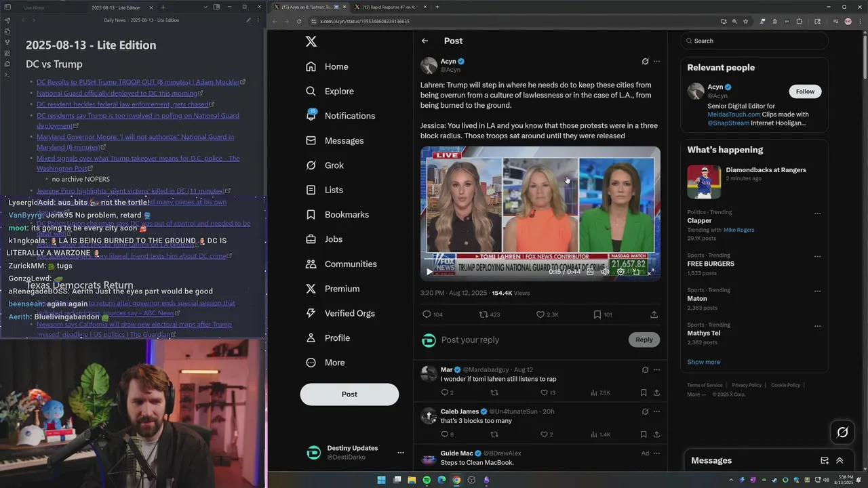Seek along the video progress bar

click(x=540, y=258)
